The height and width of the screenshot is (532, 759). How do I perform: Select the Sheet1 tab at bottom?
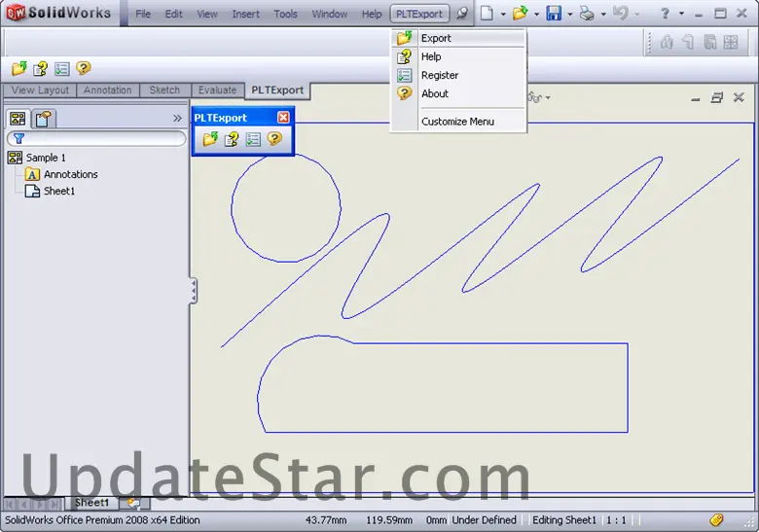pos(91,503)
